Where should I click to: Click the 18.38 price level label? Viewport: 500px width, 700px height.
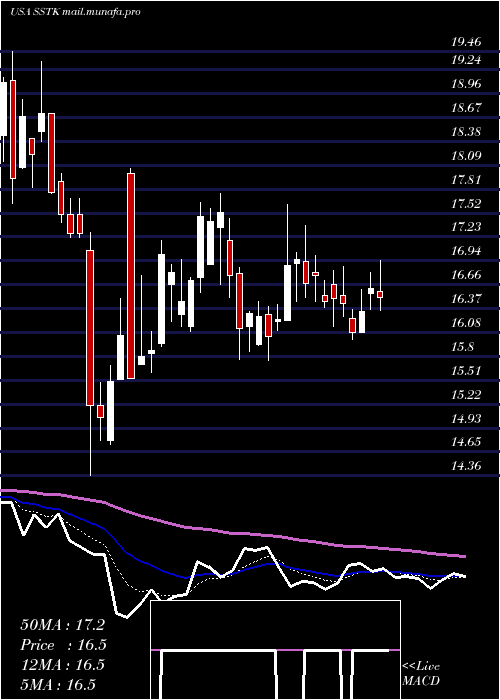pos(466,132)
